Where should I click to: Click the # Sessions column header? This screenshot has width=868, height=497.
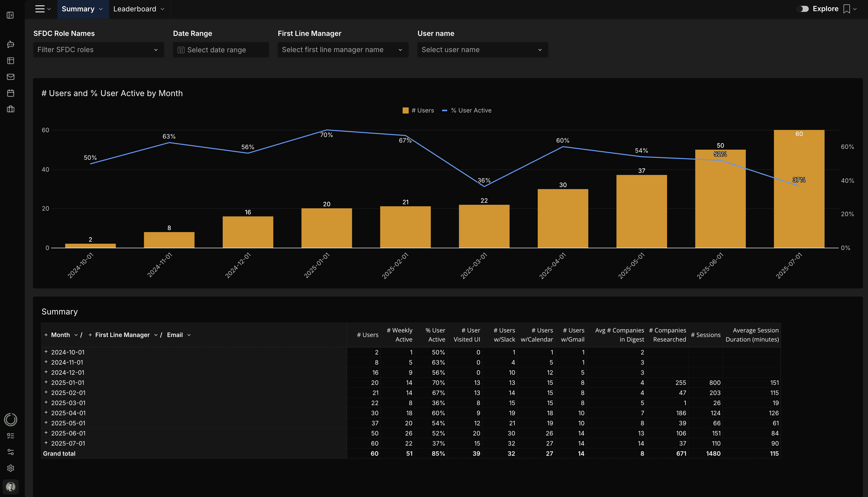(x=705, y=335)
